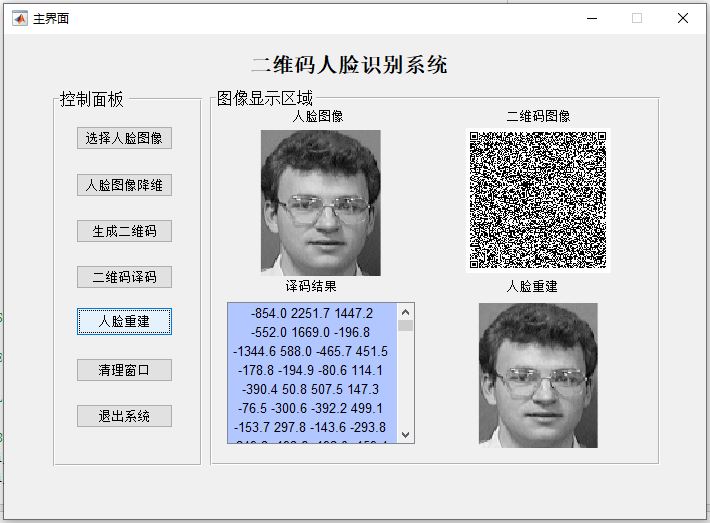The image size is (710, 523).
Task: Run 人脸图像降维 dimension reduction
Action: (124, 185)
